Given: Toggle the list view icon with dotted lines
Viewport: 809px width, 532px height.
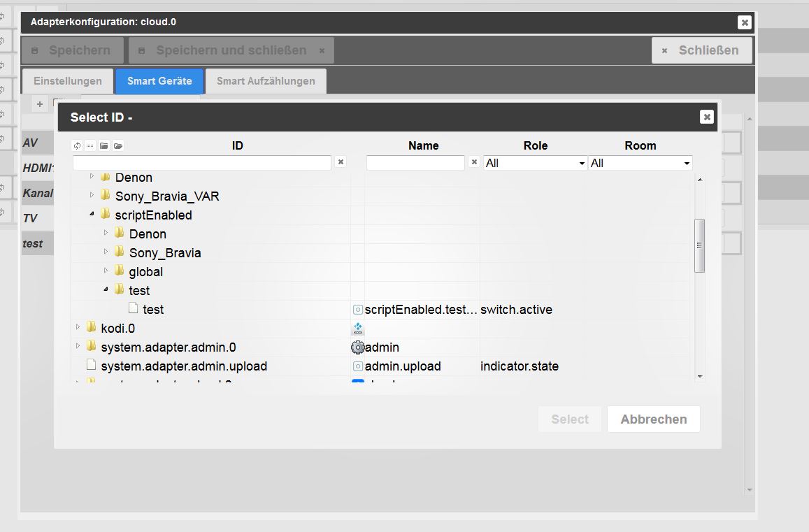Looking at the screenshot, I should point(90,146).
